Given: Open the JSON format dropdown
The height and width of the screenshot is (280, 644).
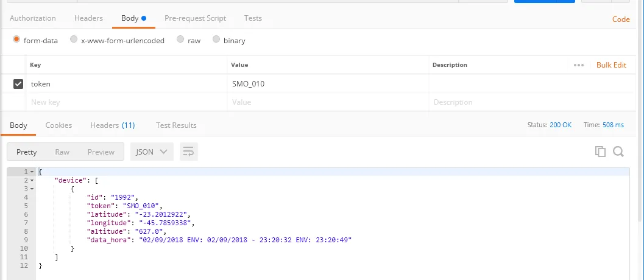Looking at the screenshot, I should point(152,152).
